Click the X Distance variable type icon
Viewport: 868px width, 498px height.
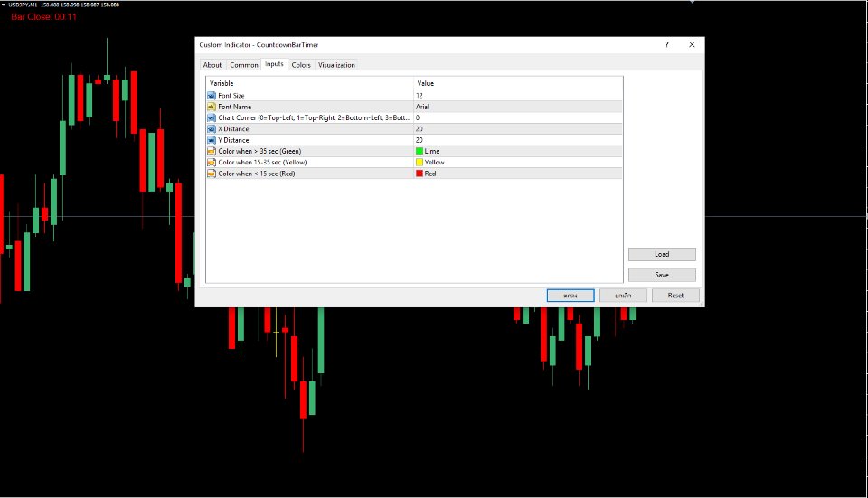pyautogui.click(x=211, y=129)
